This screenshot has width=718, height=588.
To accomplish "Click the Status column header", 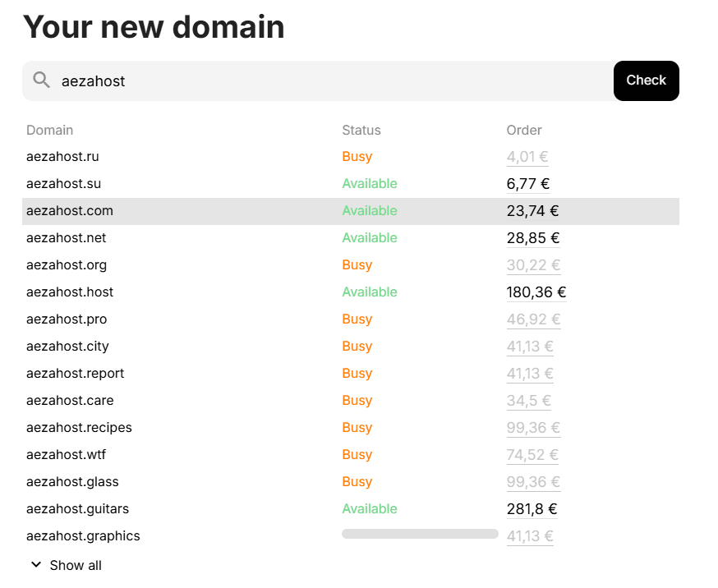I will coord(361,130).
